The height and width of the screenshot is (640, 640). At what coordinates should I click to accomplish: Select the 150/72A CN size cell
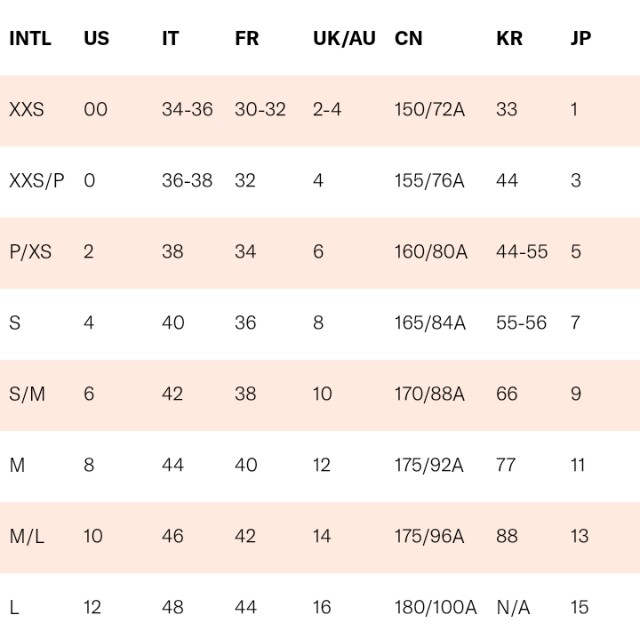point(429,109)
